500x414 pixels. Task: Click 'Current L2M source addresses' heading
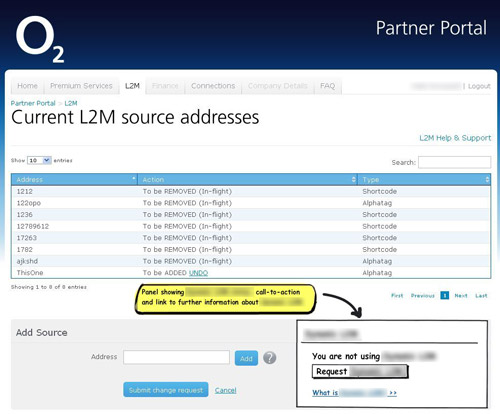tap(135, 117)
